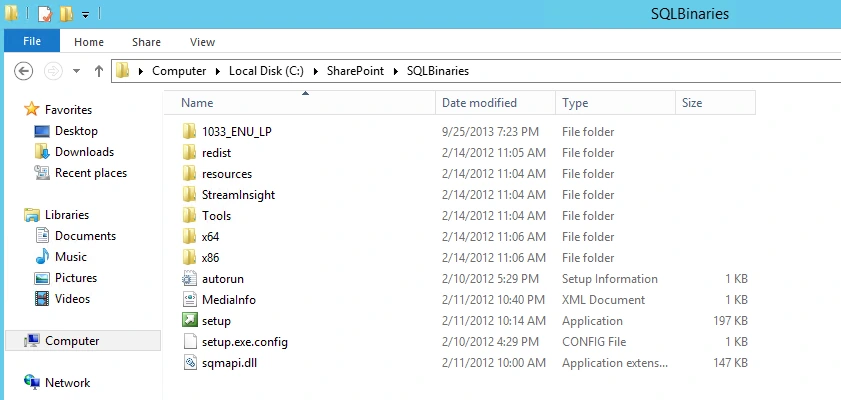Expand the arrow before Computer in address bar
The width and height of the screenshot is (841, 400).
(x=141, y=71)
